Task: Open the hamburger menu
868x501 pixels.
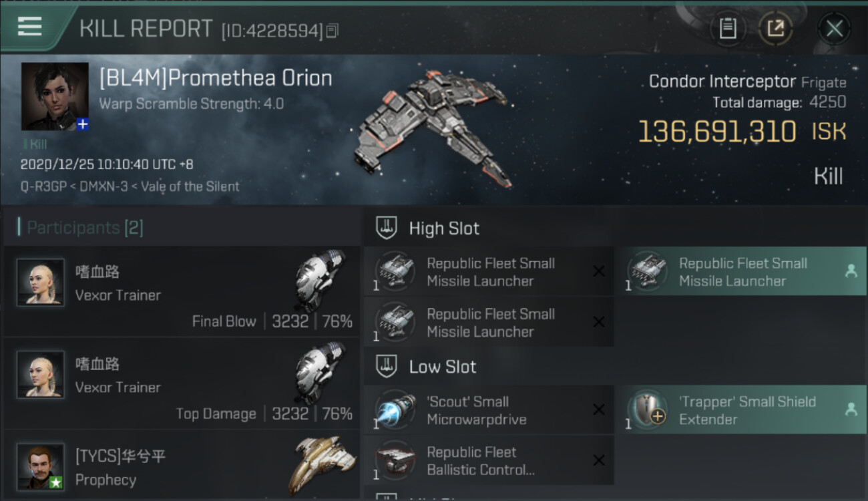Action: [30, 27]
